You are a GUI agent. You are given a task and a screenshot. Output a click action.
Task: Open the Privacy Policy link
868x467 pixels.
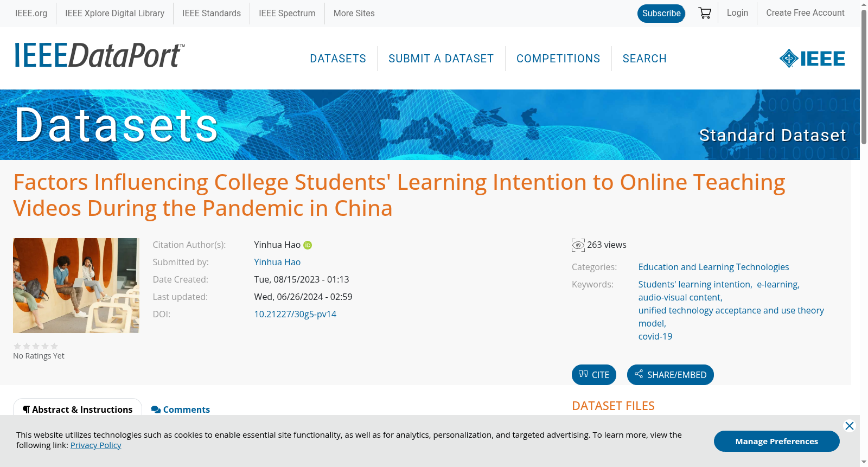tap(95, 445)
